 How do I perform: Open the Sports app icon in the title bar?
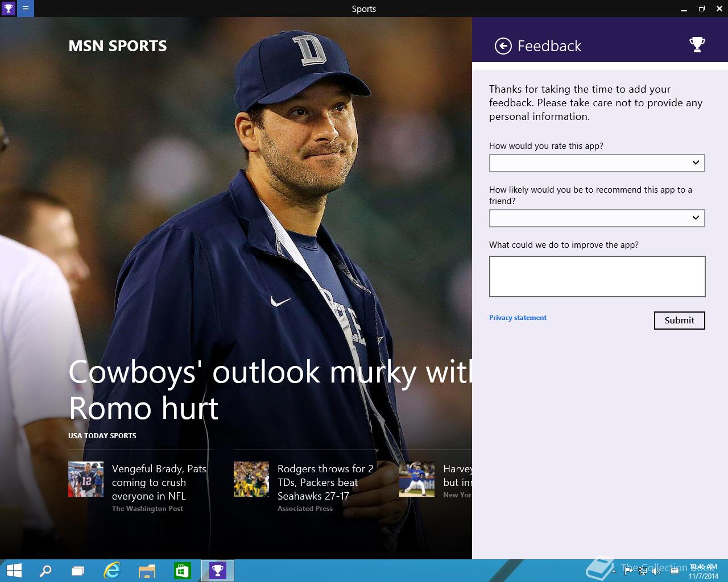click(x=9, y=9)
